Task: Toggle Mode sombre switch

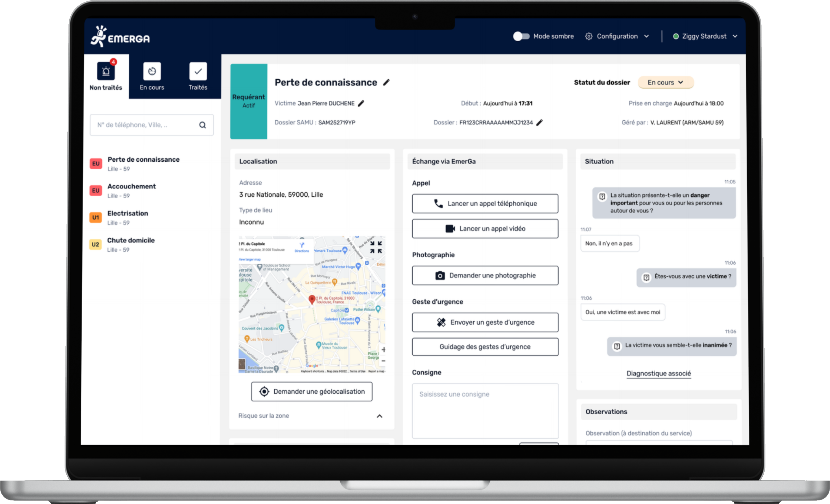Action: (x=521, y=36)
